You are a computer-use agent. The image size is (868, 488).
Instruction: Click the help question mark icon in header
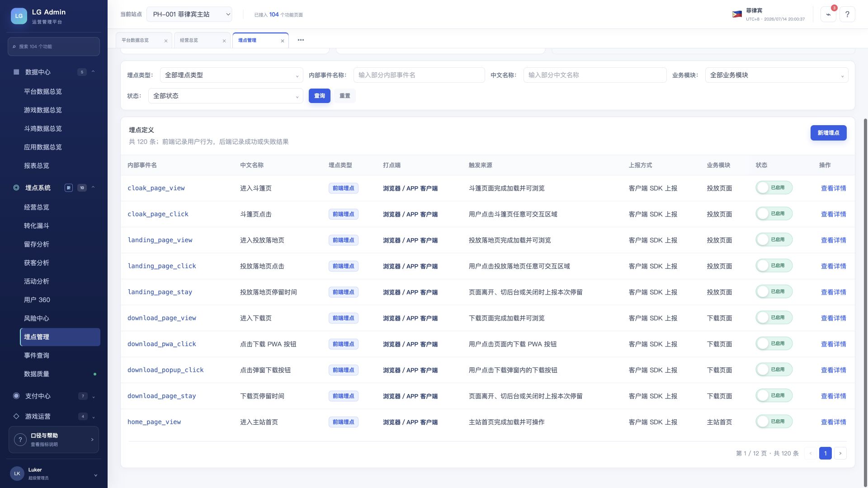[847, 14]
